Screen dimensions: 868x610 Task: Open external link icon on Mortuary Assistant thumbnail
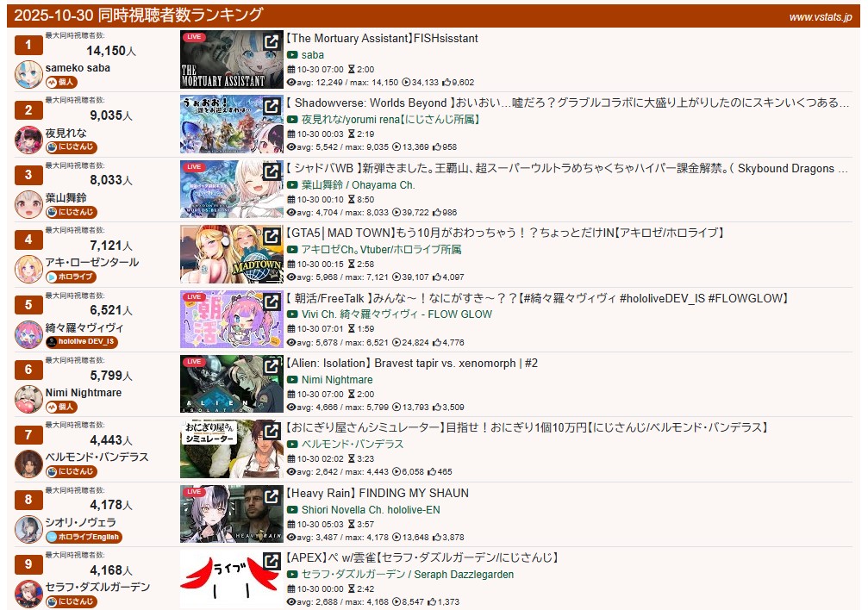coord(272,41)
